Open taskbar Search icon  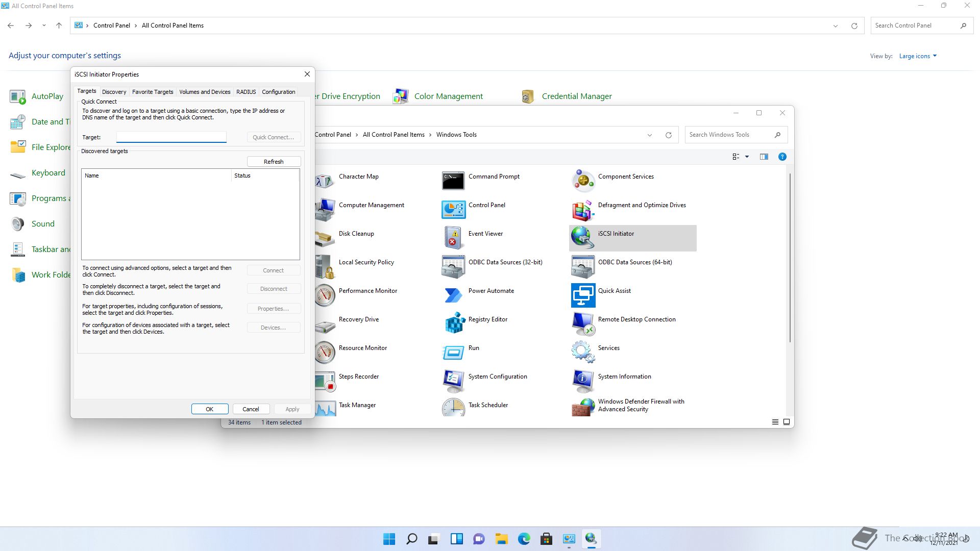(x=411, y=539)
